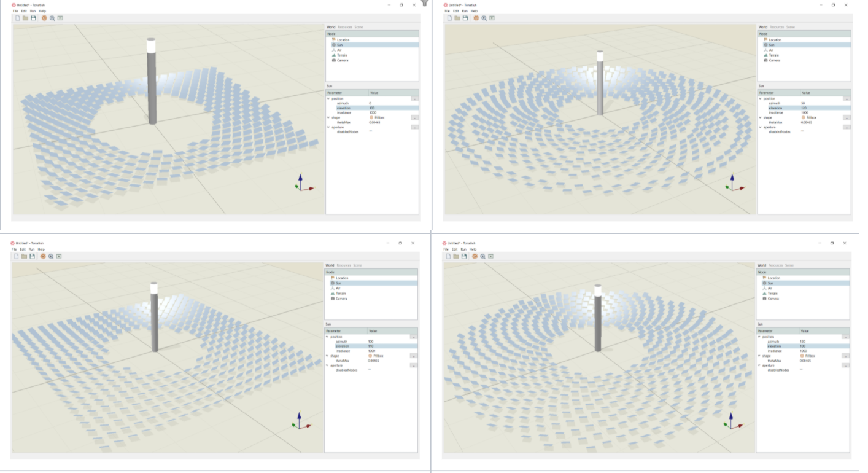868x473 pixels.
Task: Select Air node in upper-right window
Action: coord(770,50)
